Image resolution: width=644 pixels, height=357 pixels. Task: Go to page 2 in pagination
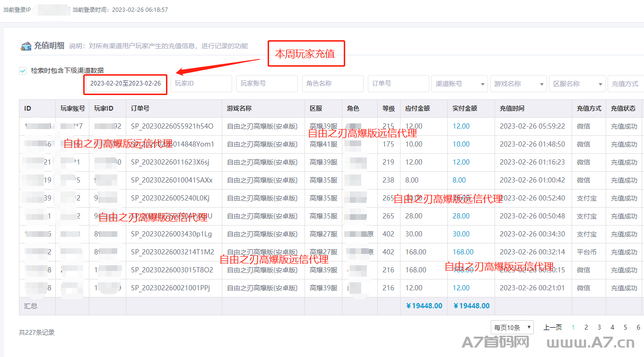tap(586, 327)
